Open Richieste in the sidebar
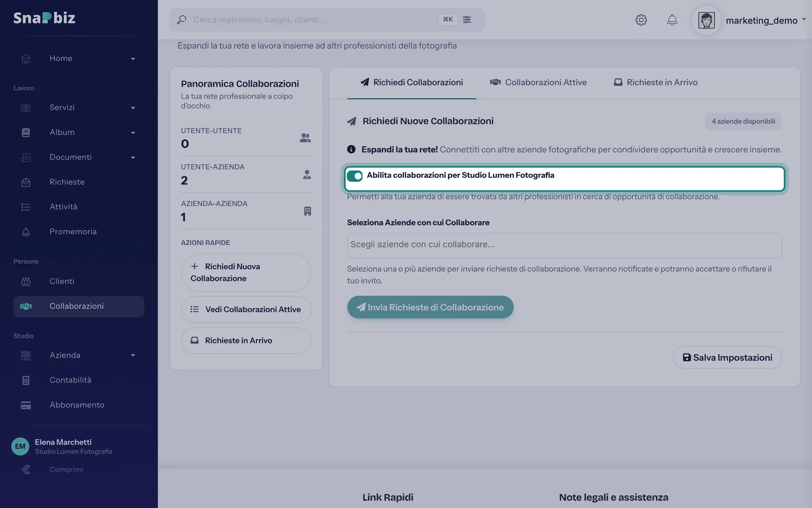Image resolution: width=812 pixels, height=508 pixels. point(79,182)
